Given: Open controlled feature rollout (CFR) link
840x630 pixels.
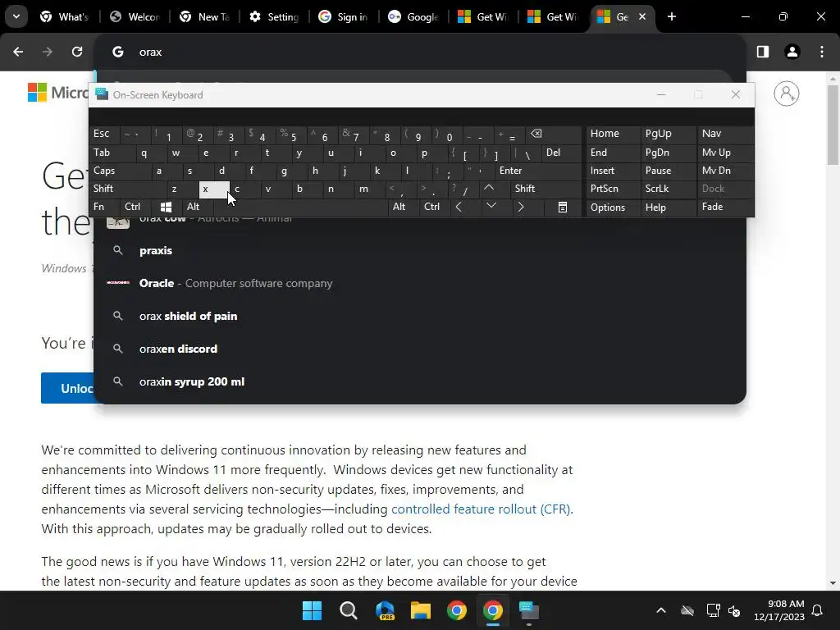Looking at the screenshot, I should click(x=481, y=509).
